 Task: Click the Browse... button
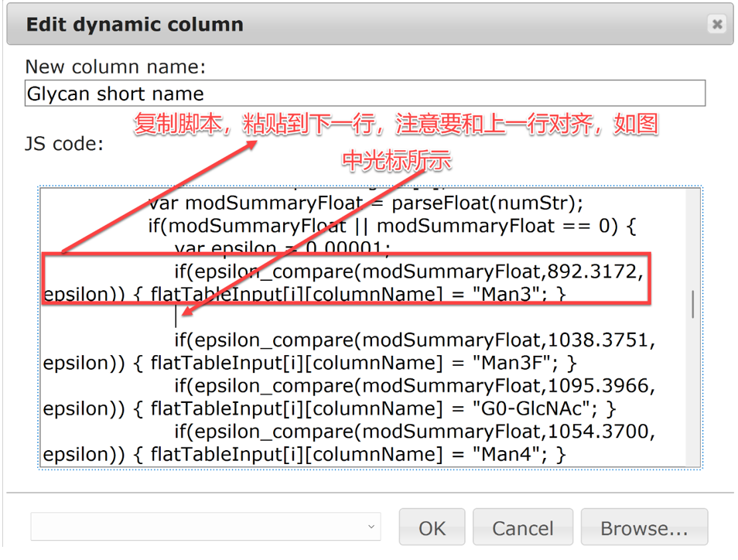click(x=644, y=528)
